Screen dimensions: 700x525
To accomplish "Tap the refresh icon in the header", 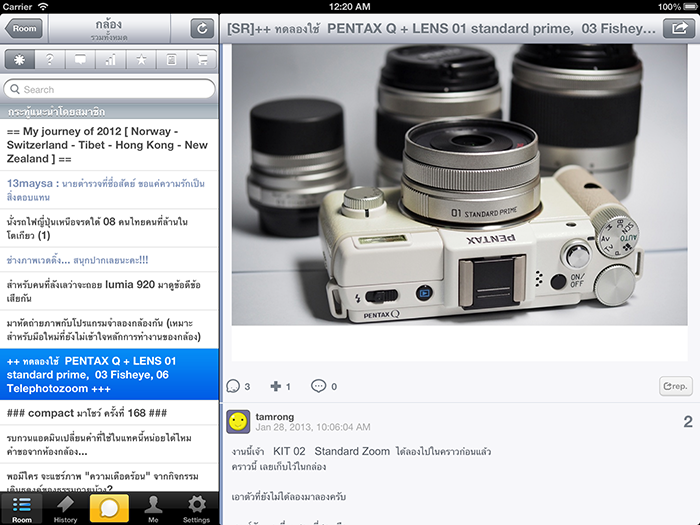I will click(x=202, y=29).
